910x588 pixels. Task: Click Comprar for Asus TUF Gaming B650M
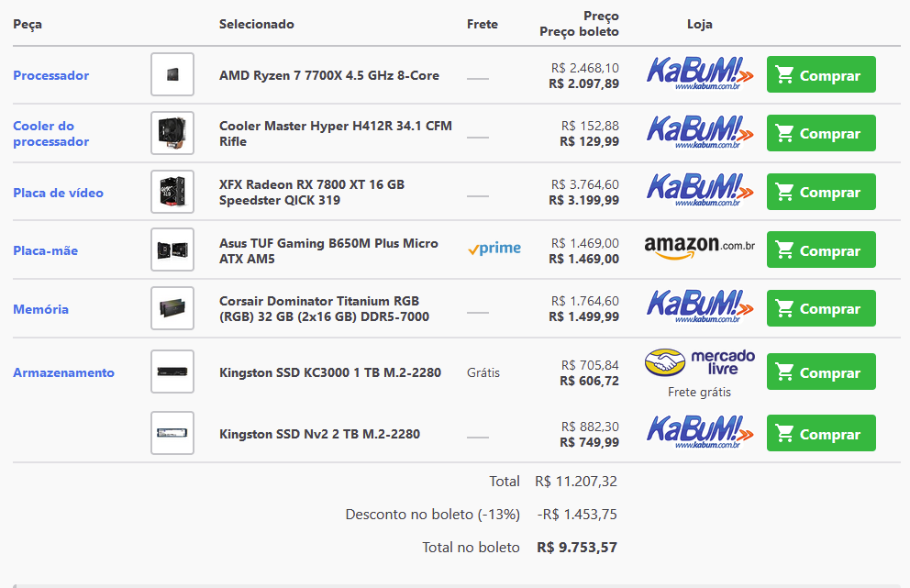[x=821, y=250]
